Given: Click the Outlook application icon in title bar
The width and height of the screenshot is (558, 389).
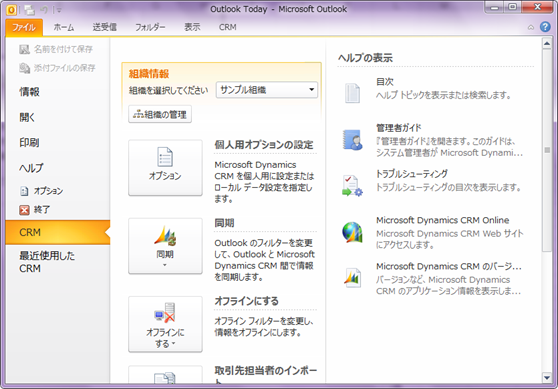Looking at the screenshot, I should pyautogui.click(x=11, y=10).
